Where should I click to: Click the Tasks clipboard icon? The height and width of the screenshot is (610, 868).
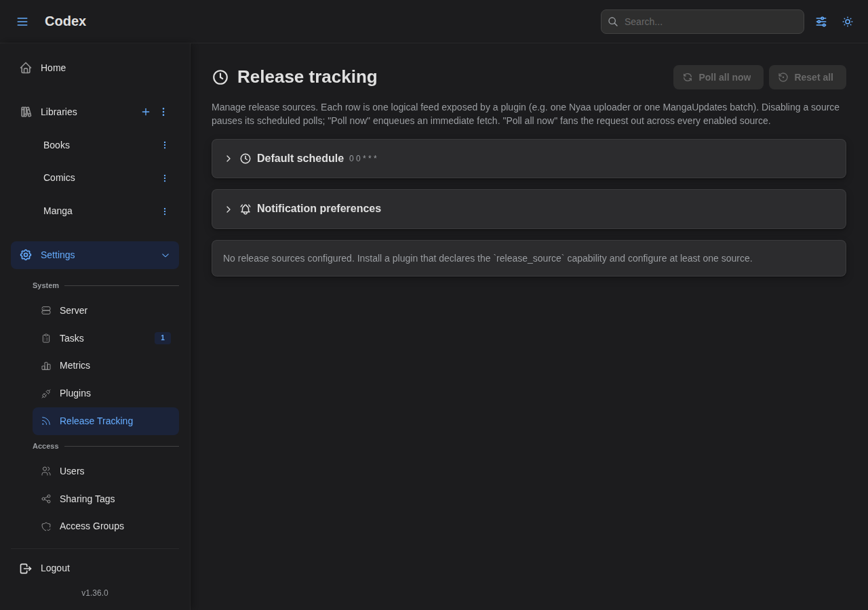pyautogui.click(x=46, y=338)
